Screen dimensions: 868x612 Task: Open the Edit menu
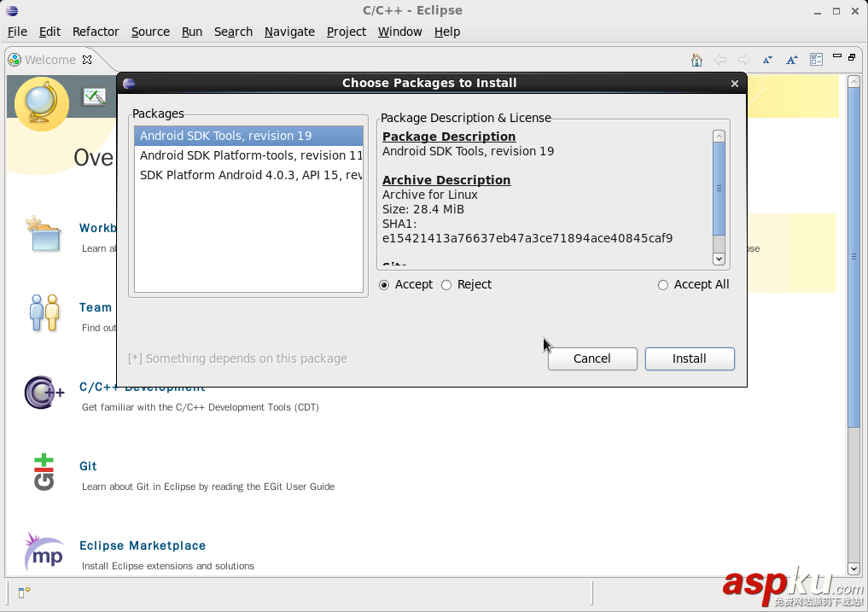click(x=50, y=32)
